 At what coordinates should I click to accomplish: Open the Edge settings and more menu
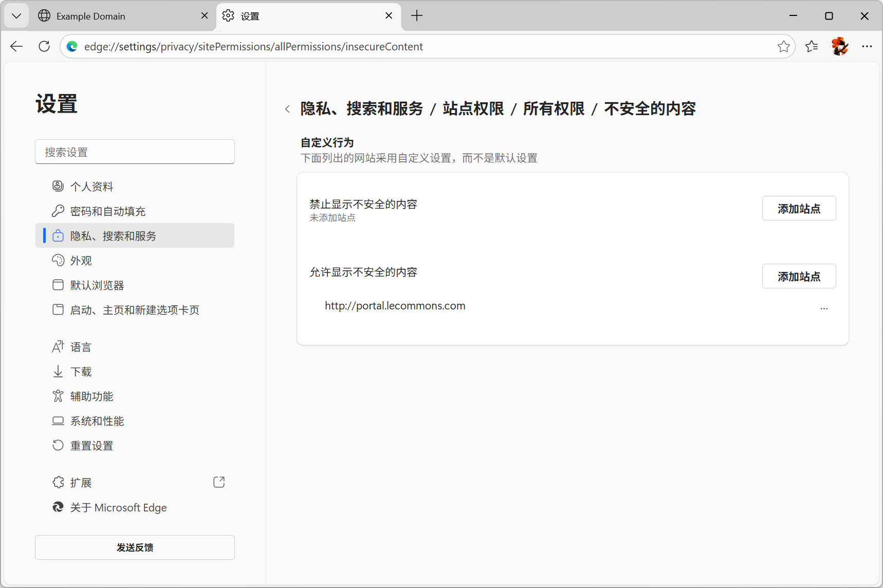[x=867, y=46]
